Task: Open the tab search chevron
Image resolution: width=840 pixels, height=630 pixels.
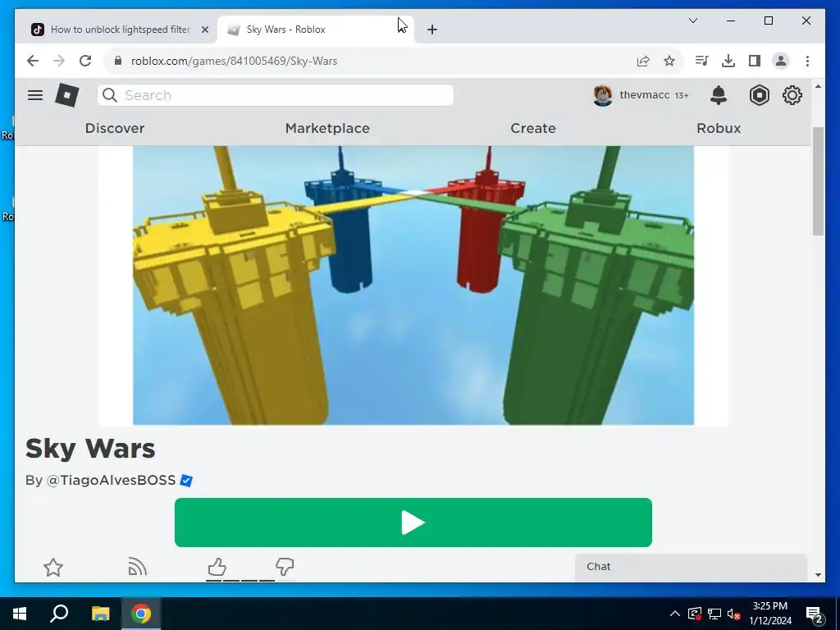Action: pos(692,21)
